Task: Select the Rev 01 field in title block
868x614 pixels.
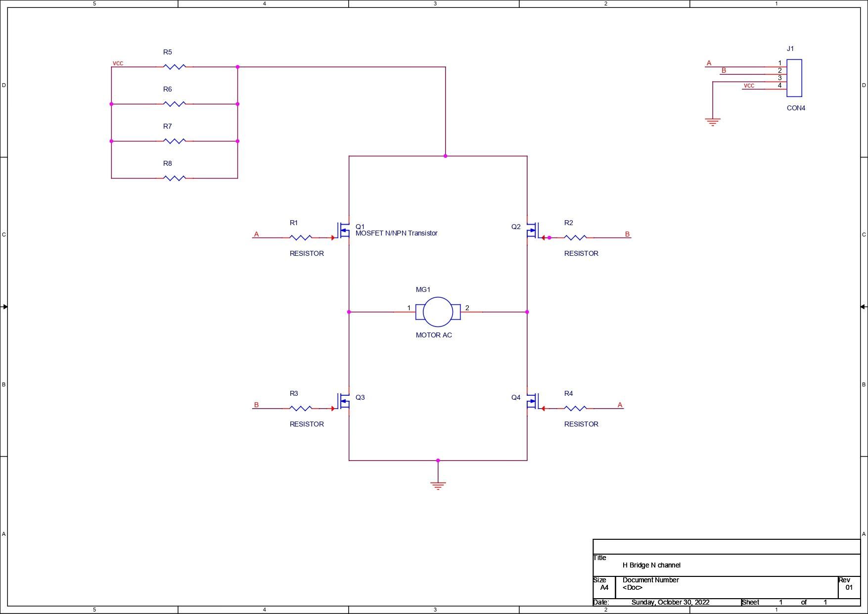Action: pos(849,587)
